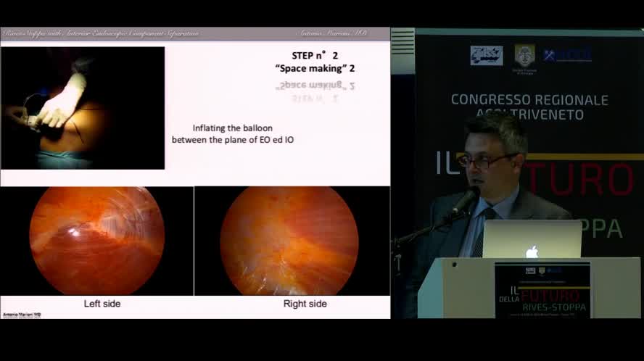The image size is (644, 361).
Task: Select the right side endoscopic image
Action: (x=288, y=241)
